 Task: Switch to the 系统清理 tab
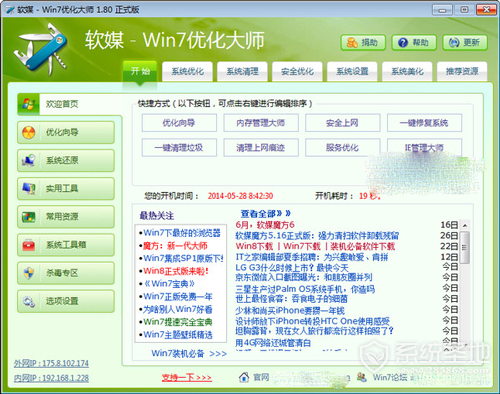[242, 71]
